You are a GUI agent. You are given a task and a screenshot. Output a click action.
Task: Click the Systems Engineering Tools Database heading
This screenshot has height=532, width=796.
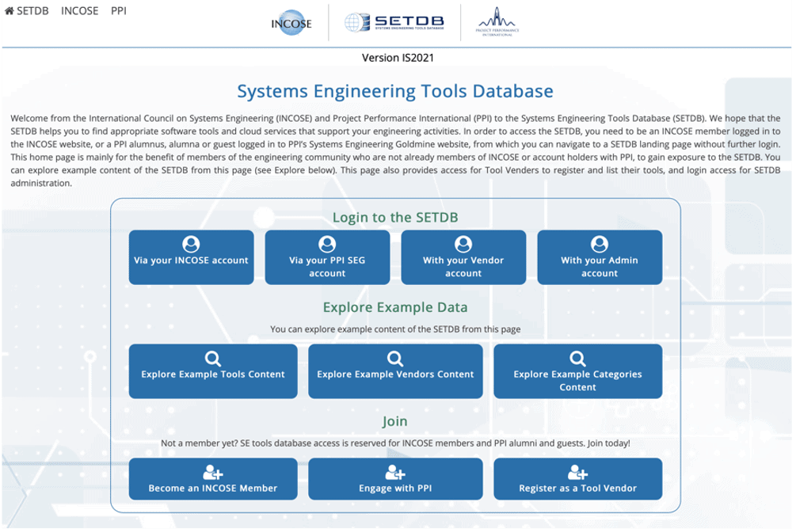(x=395, y=91)
